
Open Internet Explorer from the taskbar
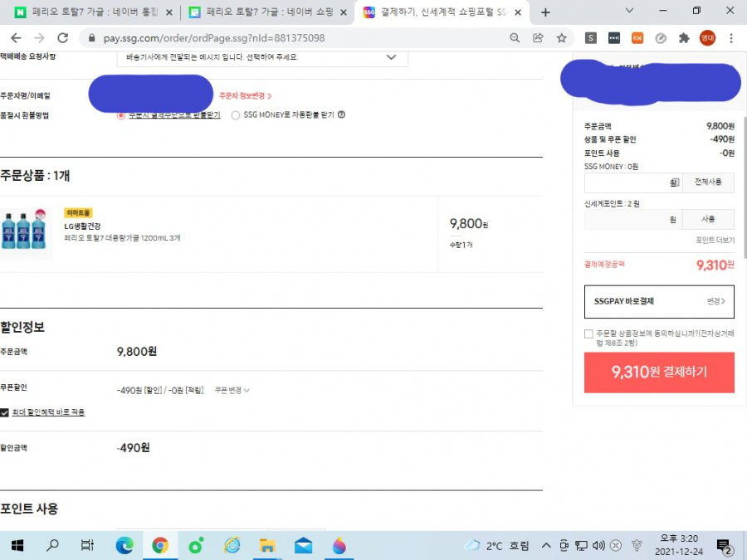click(232, 545)
